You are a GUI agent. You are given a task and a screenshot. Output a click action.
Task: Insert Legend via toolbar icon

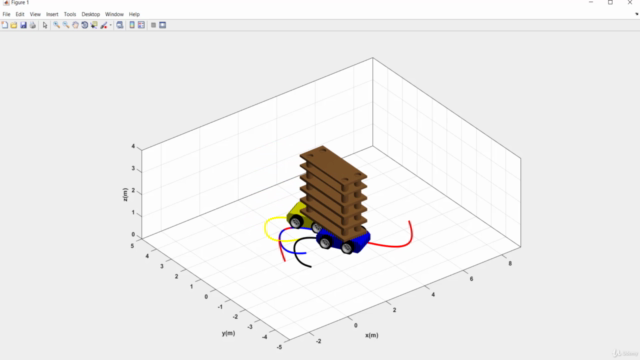[141, 25]
